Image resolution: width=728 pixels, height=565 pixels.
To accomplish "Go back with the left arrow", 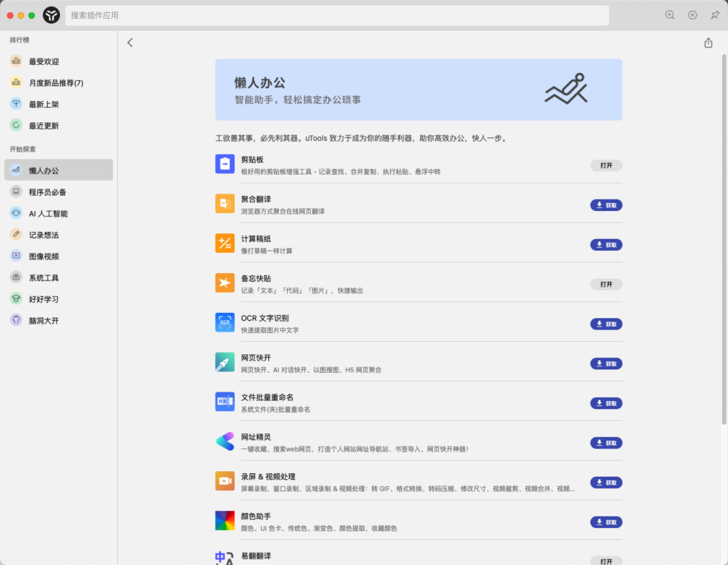I will (130, 42).
